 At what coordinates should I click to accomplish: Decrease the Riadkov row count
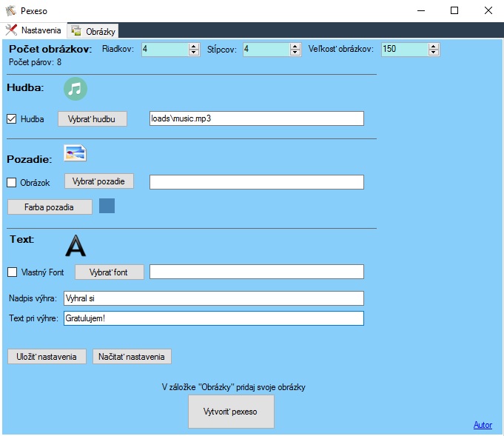[193, 53]
